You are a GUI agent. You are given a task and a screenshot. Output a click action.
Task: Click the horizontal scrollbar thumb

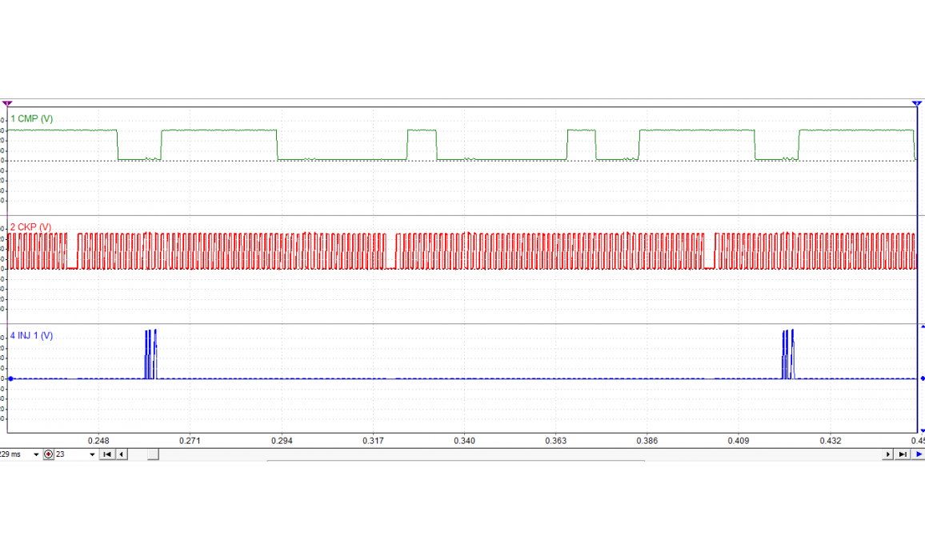(152, 454)
